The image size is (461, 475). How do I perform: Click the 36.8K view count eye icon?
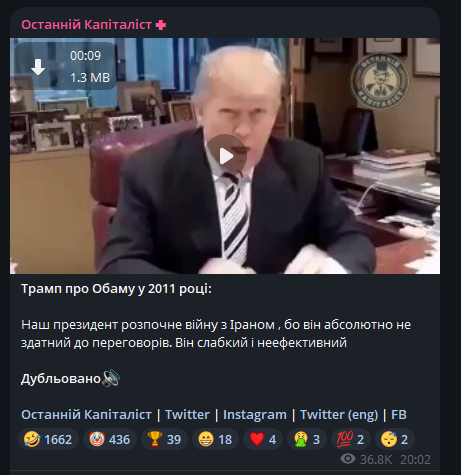tap(348, 459)
